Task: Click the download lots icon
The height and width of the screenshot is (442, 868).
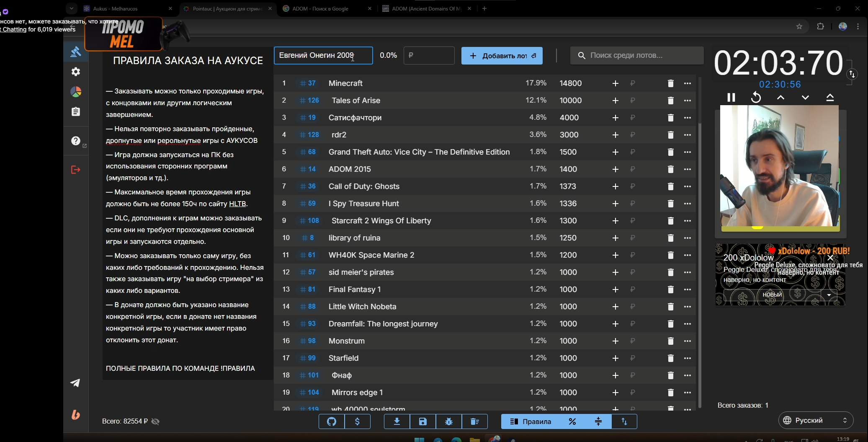Action: pyautogui.click(x=397, y=421)
